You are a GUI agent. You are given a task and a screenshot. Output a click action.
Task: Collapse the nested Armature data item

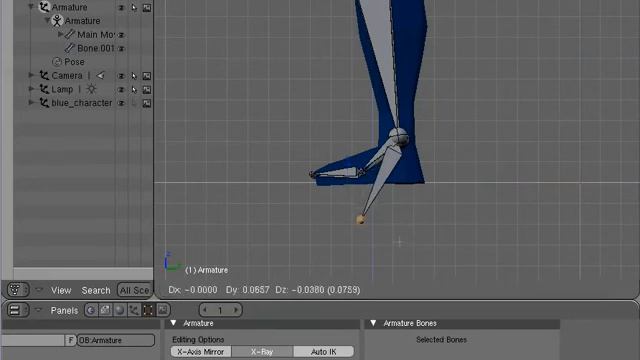47,20
